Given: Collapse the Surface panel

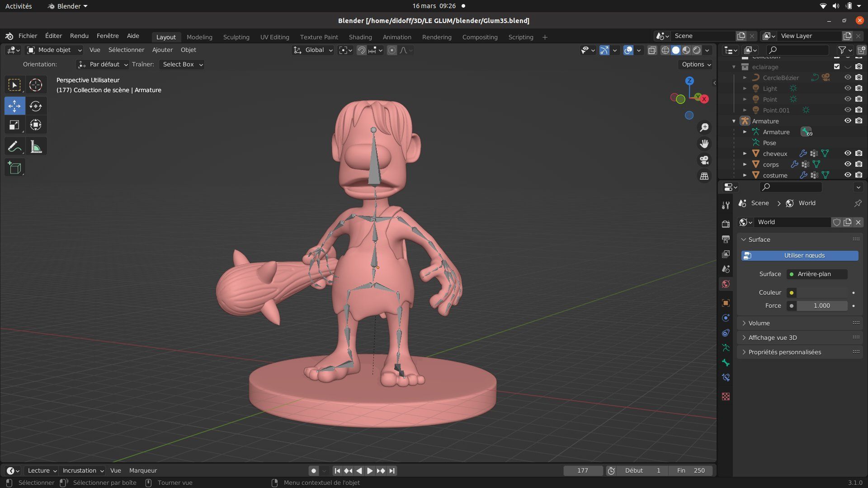Looking at the screenshot, I should point(799,240).
